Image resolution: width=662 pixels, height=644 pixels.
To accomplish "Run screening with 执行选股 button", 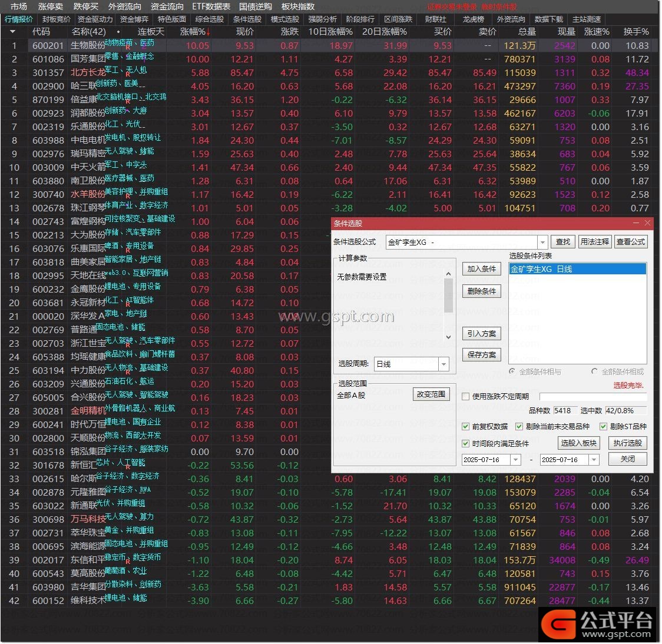I will [628, 443].
